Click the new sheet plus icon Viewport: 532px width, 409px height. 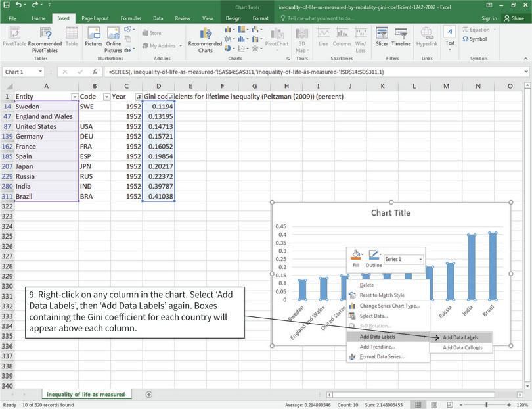[x=148, y=395]
